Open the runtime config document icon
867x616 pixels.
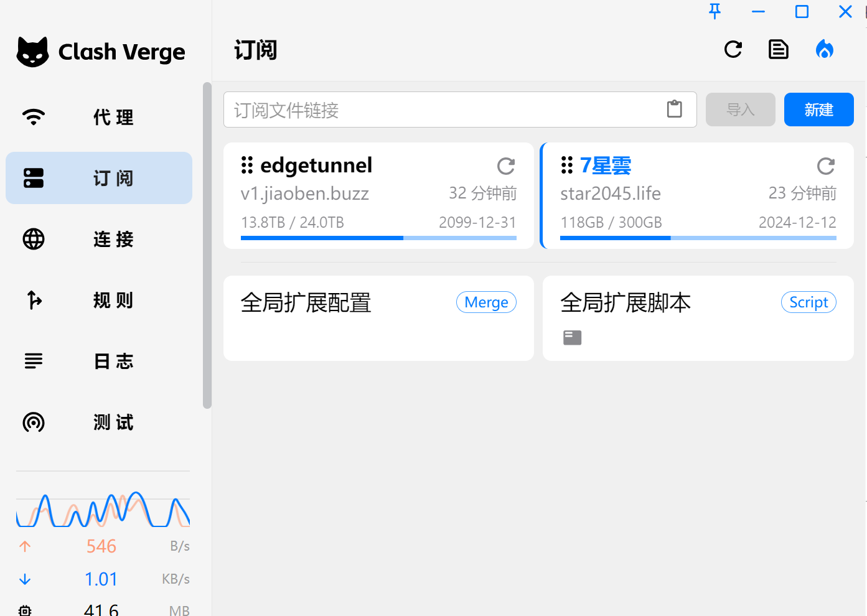[779, 49]
